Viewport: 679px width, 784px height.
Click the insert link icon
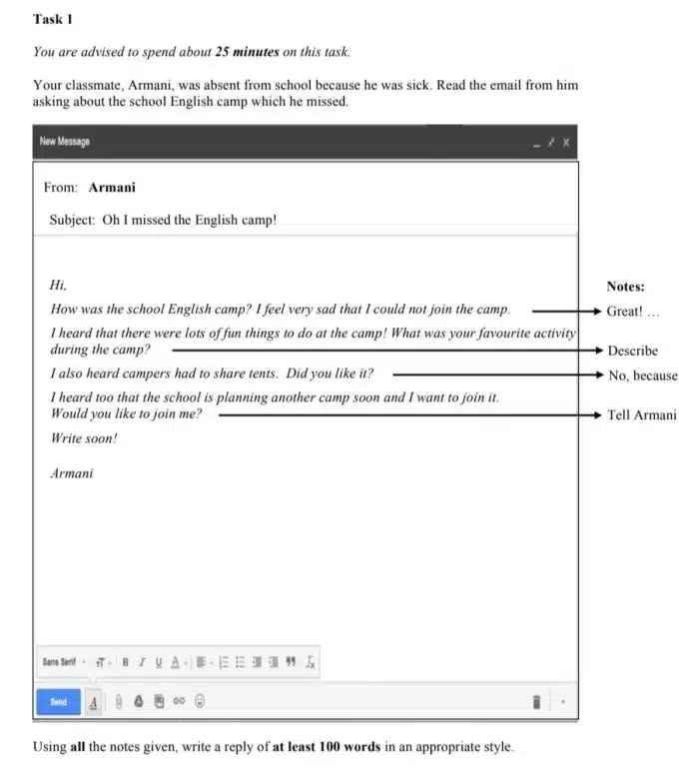(179, 702)
